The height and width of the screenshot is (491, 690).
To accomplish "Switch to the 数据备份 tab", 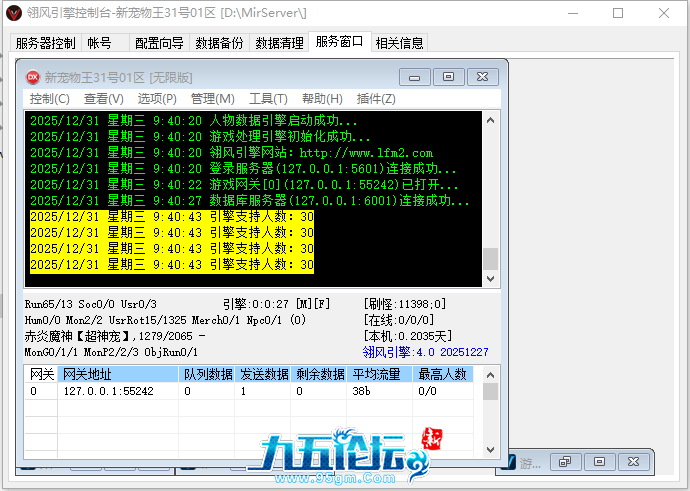I will pyautogui.click(x=218, y=43).
